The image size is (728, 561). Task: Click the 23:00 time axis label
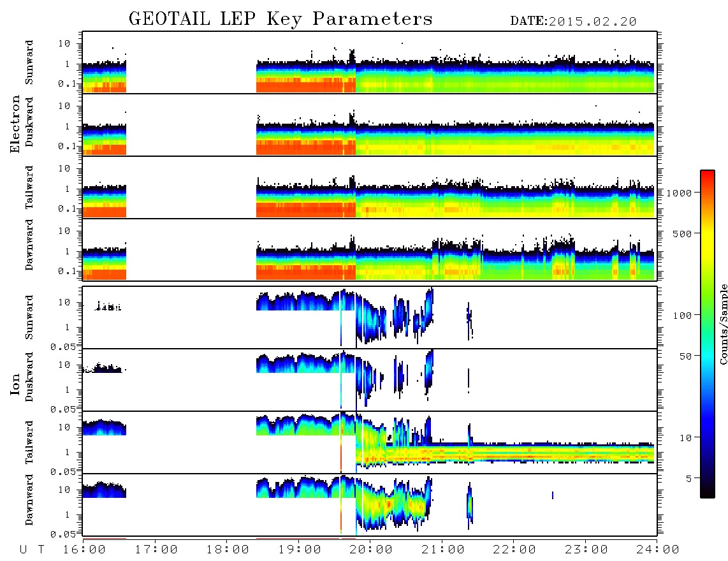586,550
